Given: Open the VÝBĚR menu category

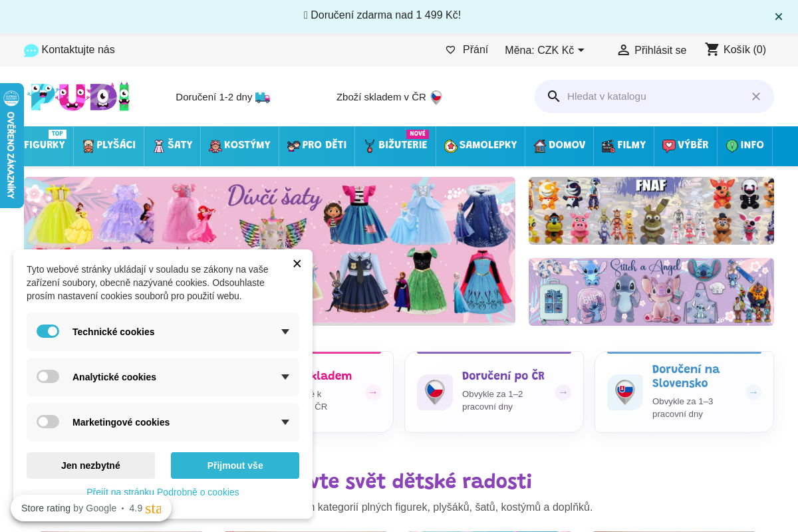Looking at the screenshot, I should click(x=686, y=145).
